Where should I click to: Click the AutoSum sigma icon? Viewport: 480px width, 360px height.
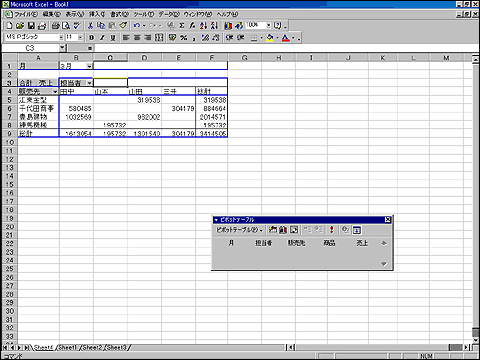pyautogui.click(x=182, y=26)
